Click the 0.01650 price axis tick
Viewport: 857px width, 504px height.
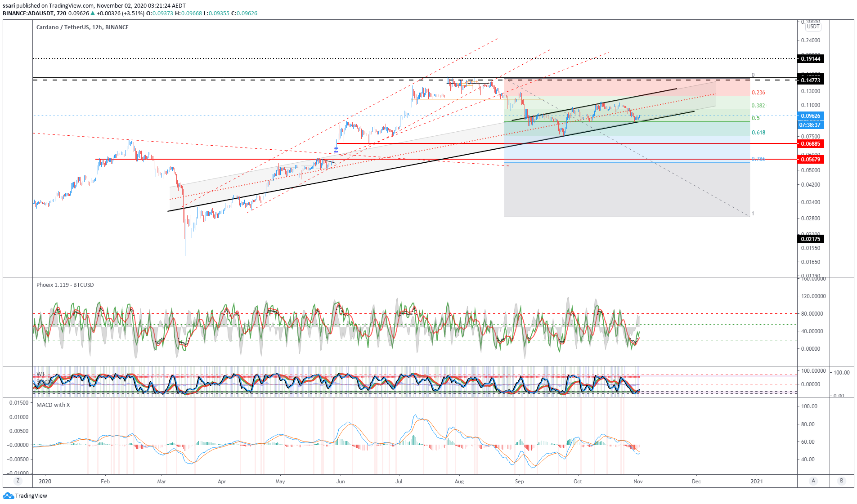tap(811, 262)
